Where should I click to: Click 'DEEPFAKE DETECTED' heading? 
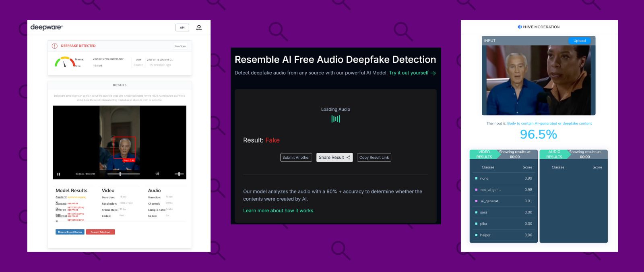[x=78, y=46]
